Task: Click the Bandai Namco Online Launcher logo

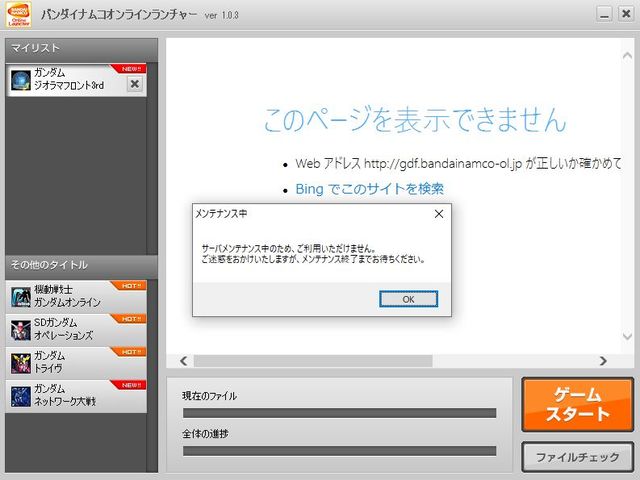Action: pyautogui.click(x=19, y=15)
